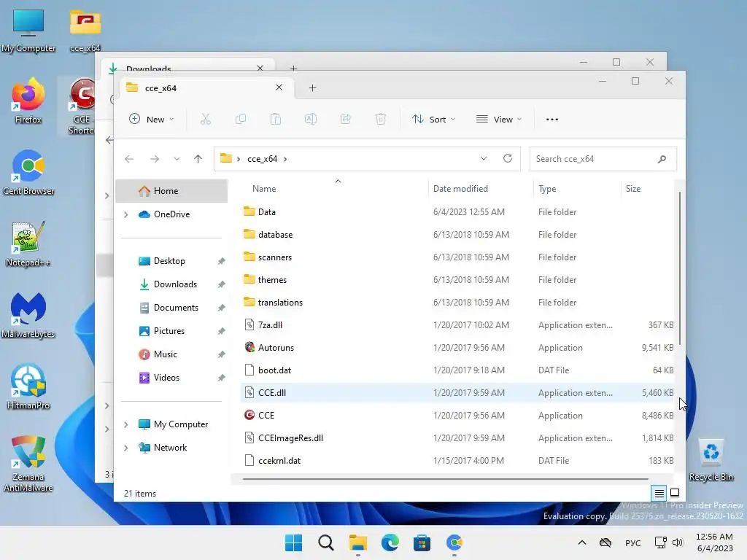The image size is (747, 560).
Task: Click the Delete trash icon
Action: pos(381,119)
